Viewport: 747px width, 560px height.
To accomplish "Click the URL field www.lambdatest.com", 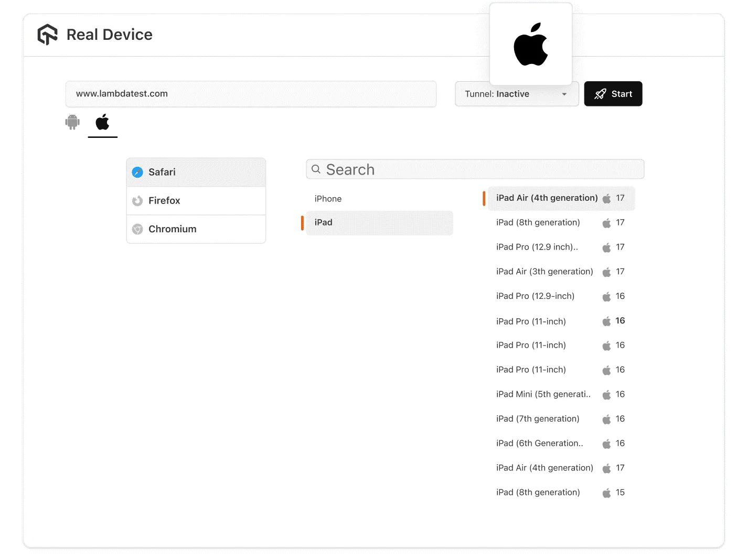I will [251, 94].
